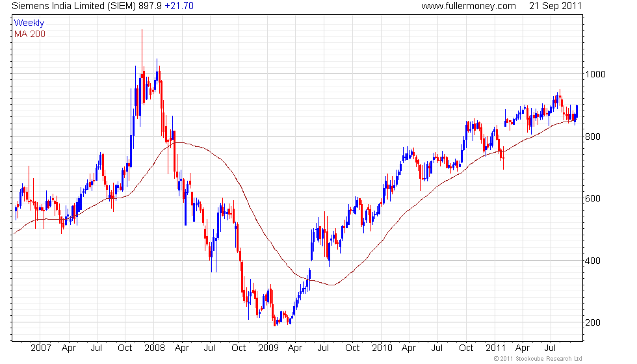Click the 1000 price axis label
This screenshot has height=364, width=637.
[x=595, y=74]
